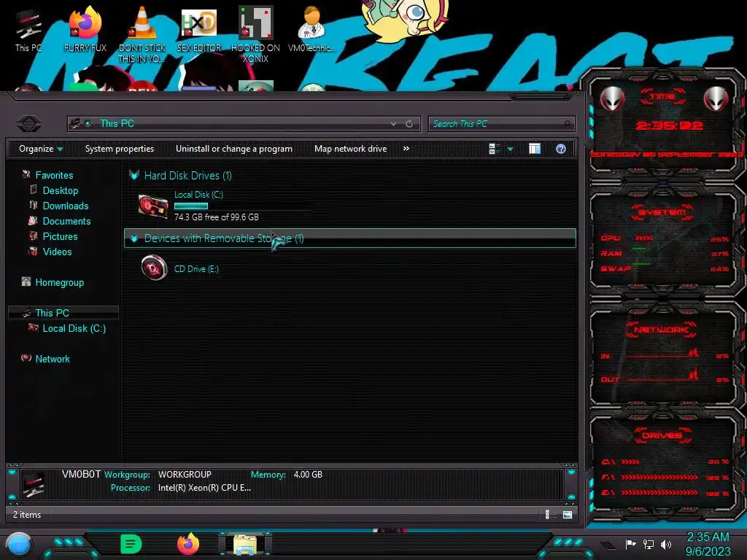Select Homegroup in navigation pane

point(60,282)
